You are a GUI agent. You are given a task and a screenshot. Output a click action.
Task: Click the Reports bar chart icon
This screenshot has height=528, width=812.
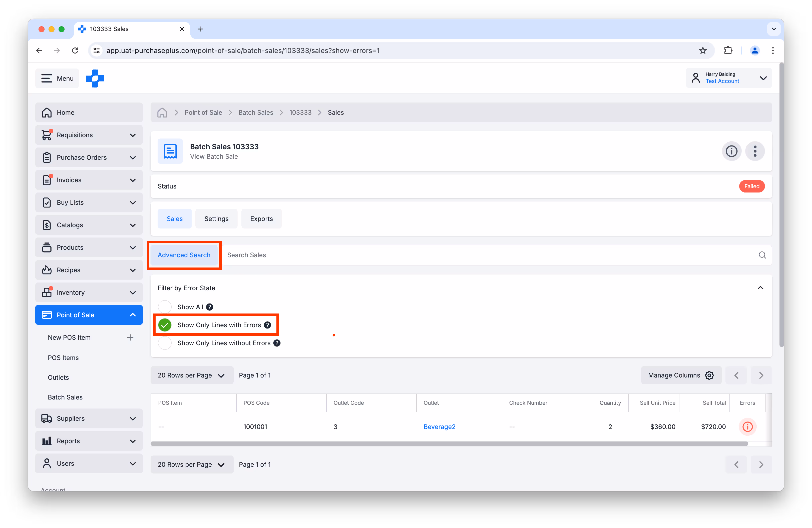tap(47, 441)
